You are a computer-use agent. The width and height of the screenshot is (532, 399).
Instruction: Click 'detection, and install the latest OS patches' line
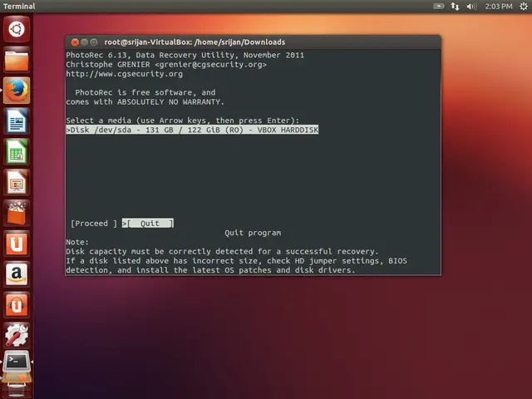[x=210, y=269]
